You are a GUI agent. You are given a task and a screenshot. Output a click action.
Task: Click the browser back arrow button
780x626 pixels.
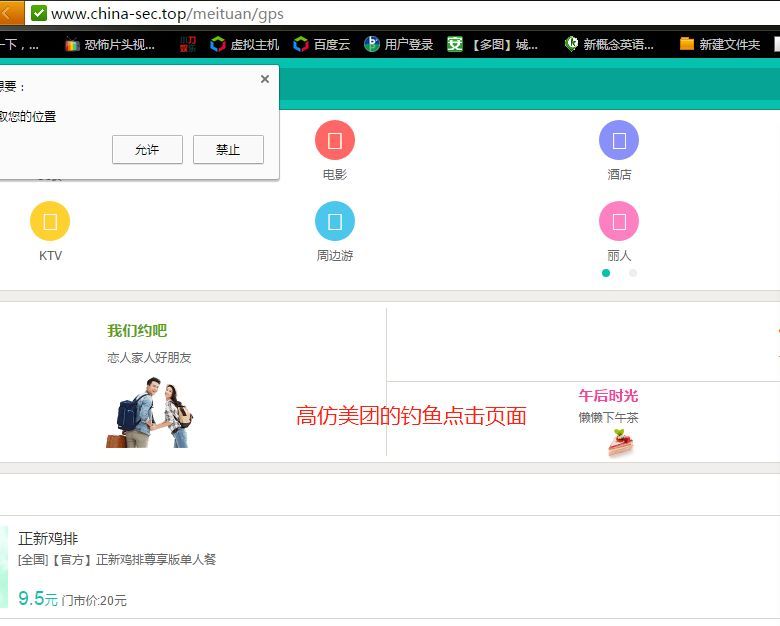10,13
